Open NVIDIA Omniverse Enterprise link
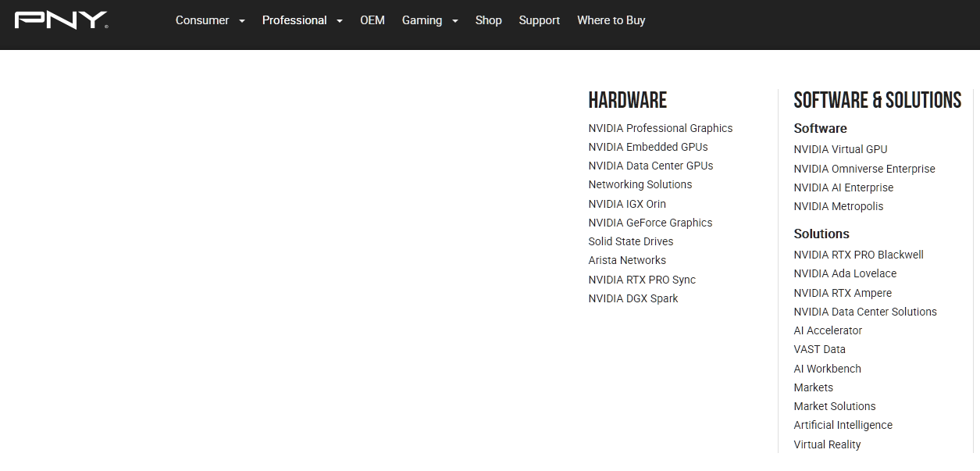Screen dimensions: 980x471 coord(864,169)
